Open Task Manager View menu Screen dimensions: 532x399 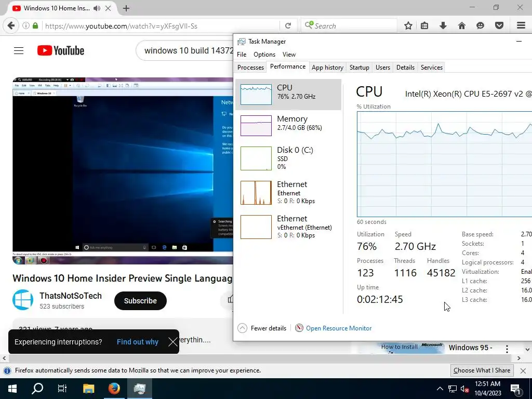(x=289, y=54)
